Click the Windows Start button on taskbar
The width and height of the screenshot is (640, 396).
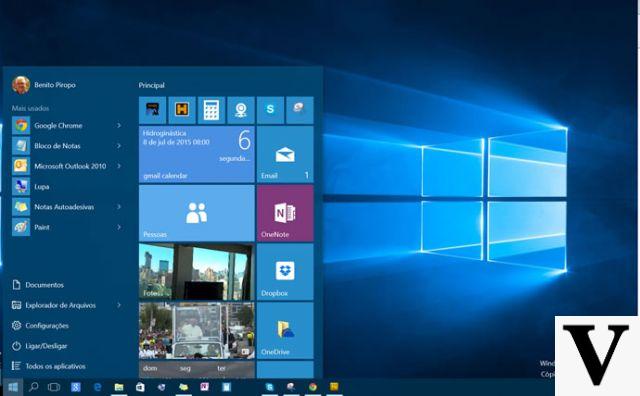(13, 387)
